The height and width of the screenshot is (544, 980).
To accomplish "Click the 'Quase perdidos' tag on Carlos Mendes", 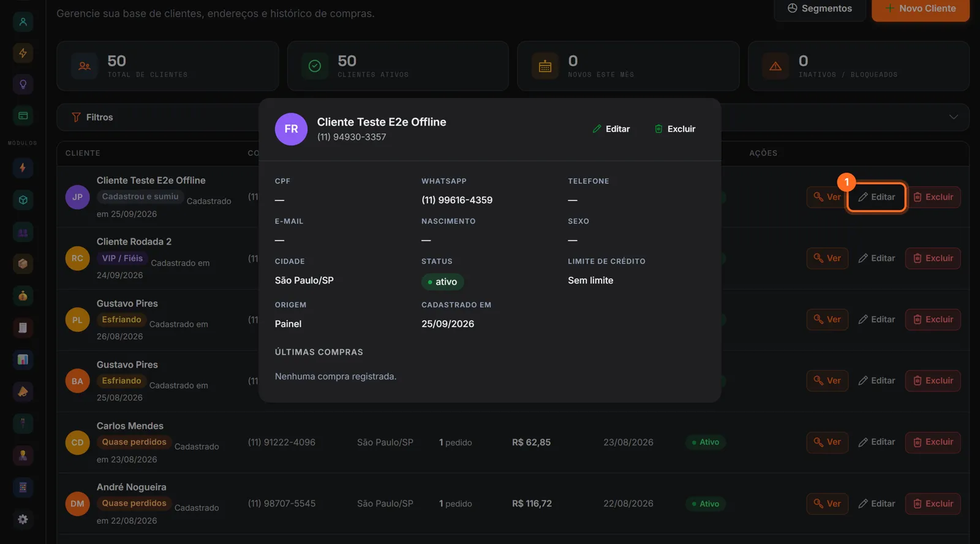I will [x=134, y=442].
